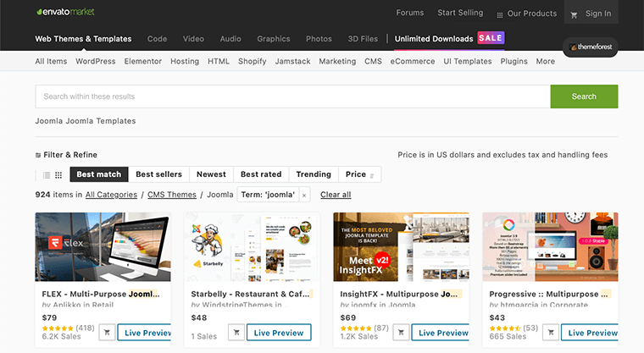This screenshot has width=644, height=353.
Task: Open the ThemeForest badge
Action: point(591,47)
